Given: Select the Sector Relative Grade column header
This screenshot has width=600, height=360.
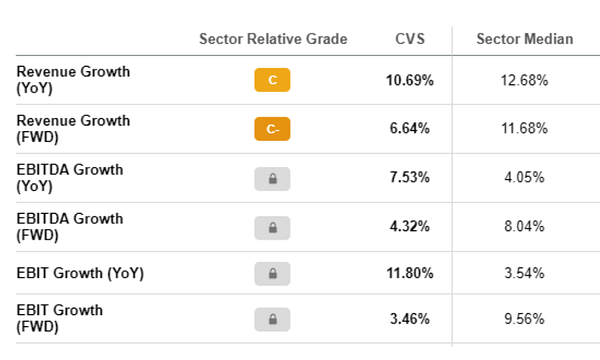Looking at the screenshot, I should tap(273, 39).
